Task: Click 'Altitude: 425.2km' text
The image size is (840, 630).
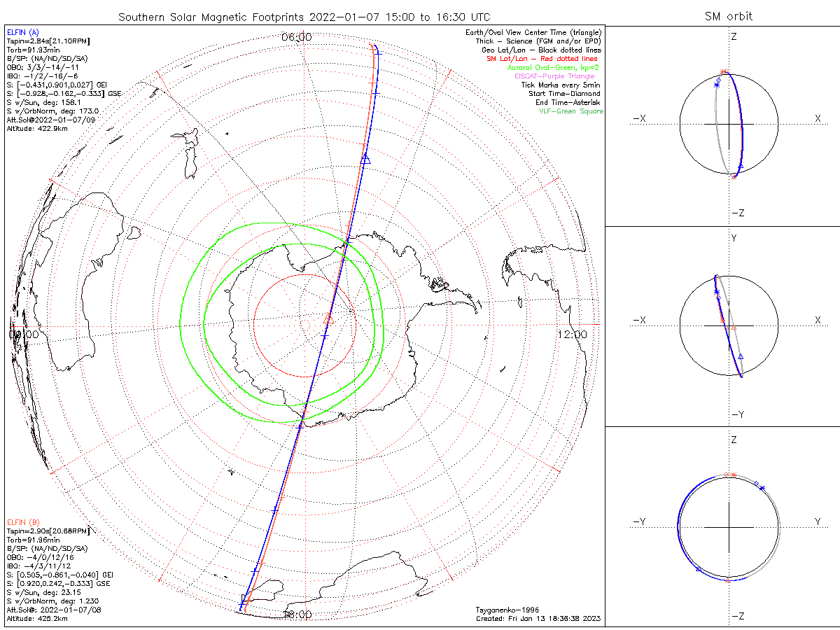Action: (x=37, y=619)
